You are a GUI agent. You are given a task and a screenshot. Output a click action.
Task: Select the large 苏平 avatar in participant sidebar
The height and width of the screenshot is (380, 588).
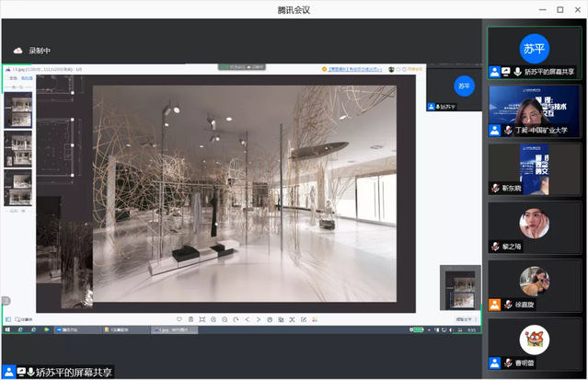[535, 48]
